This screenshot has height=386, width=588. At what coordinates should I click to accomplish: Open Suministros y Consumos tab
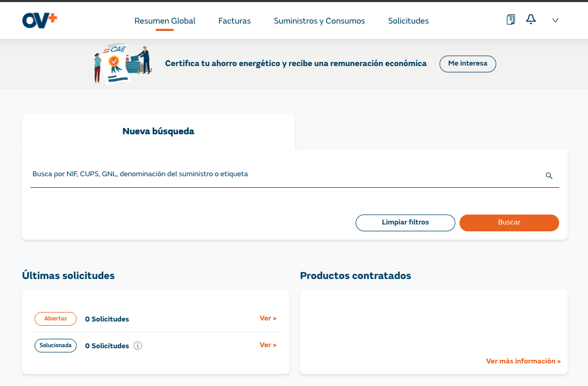319,21
